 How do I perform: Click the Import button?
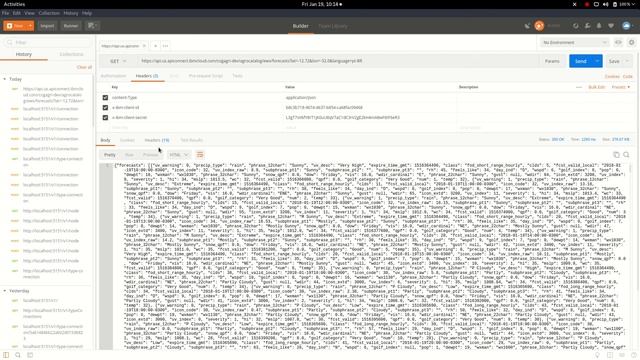coord(47,26)
